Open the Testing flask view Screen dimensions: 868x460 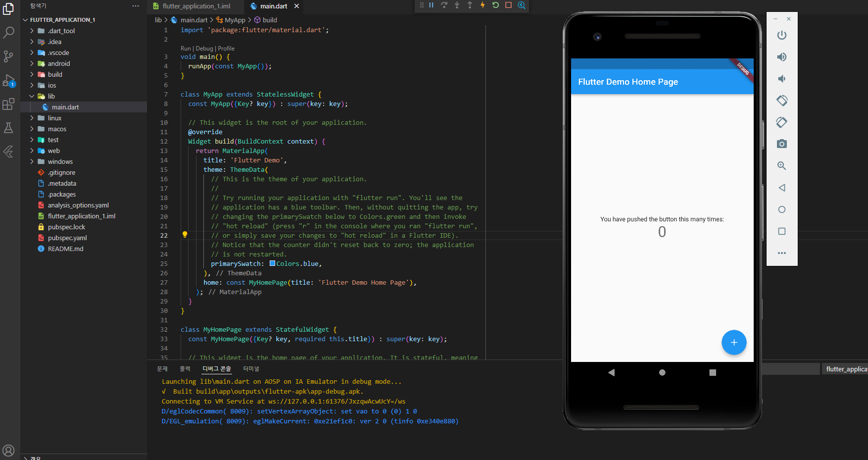(x=8, y=128)
